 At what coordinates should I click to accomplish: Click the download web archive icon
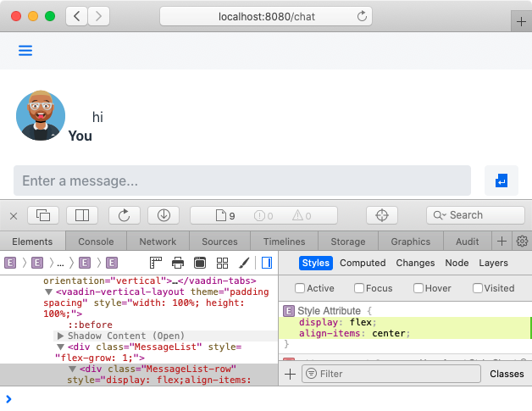tap(163, 215)
